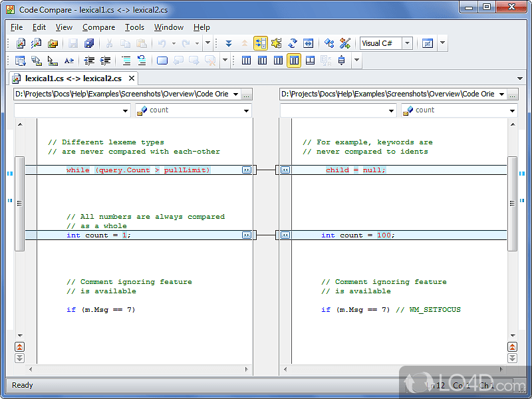Click left pane scrollbar up arrow

tap(20, 124)
